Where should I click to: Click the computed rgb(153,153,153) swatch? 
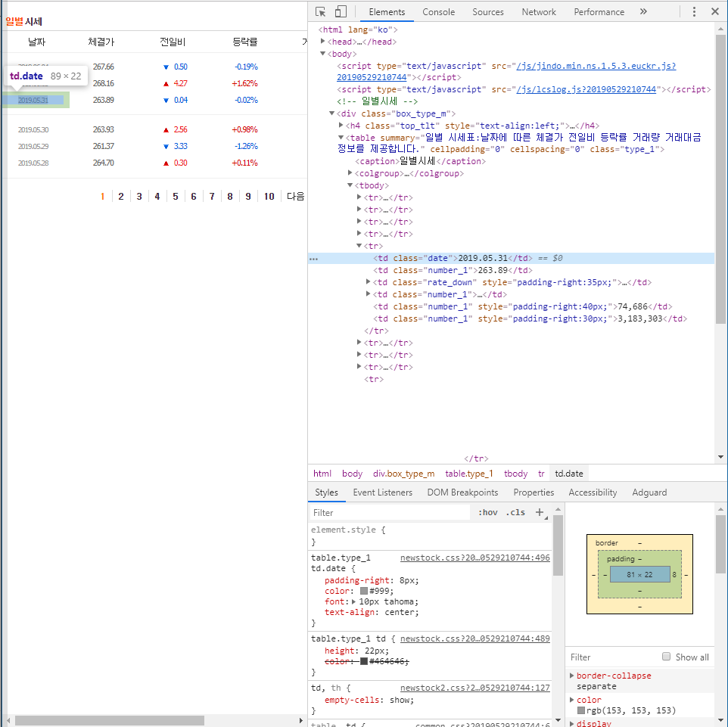(x=581, y=710)
